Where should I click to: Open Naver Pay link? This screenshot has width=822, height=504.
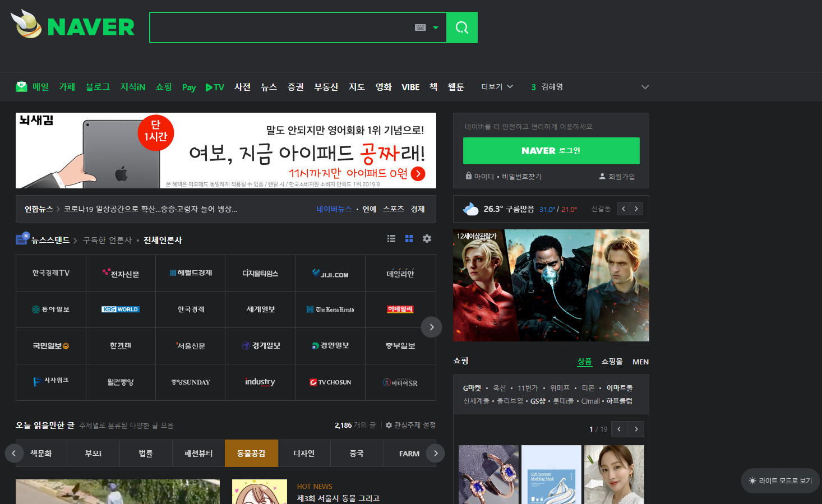point(189,87)
